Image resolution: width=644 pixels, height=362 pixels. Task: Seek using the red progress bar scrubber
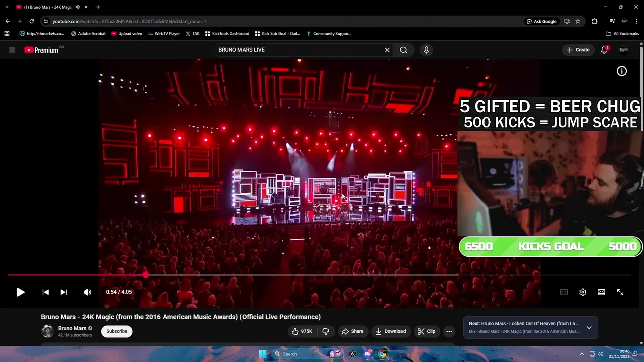point(145,275)
